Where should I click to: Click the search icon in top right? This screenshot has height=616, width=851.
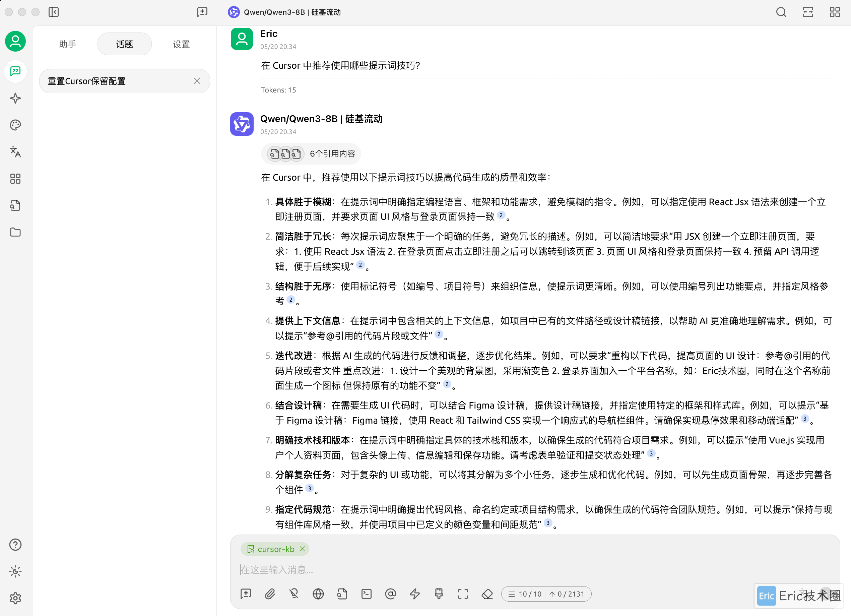[x=781, y=12]
